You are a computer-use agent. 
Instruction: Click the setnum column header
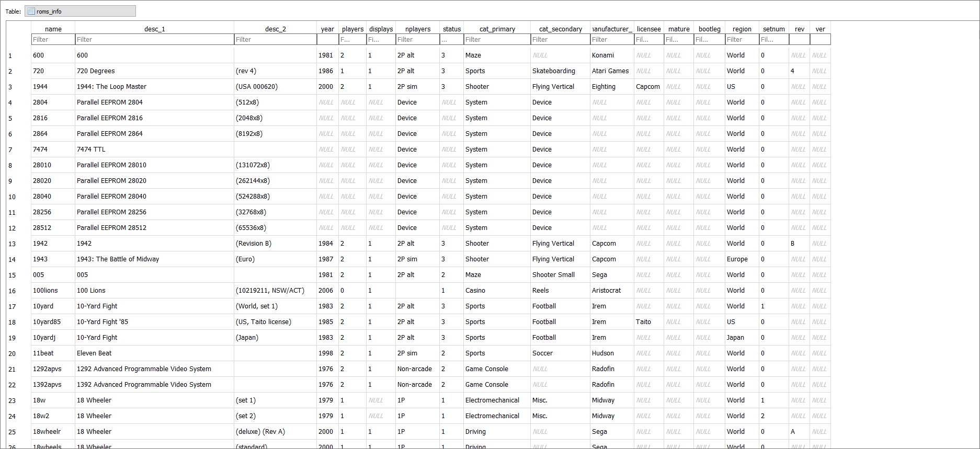click(x=773, y=29)
